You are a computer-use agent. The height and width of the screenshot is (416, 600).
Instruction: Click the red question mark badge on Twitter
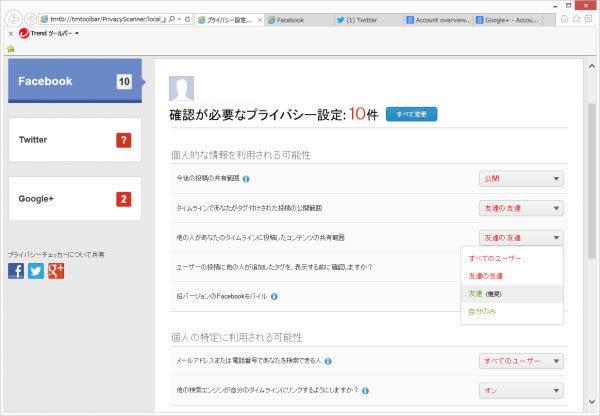[x=124, y=140]
